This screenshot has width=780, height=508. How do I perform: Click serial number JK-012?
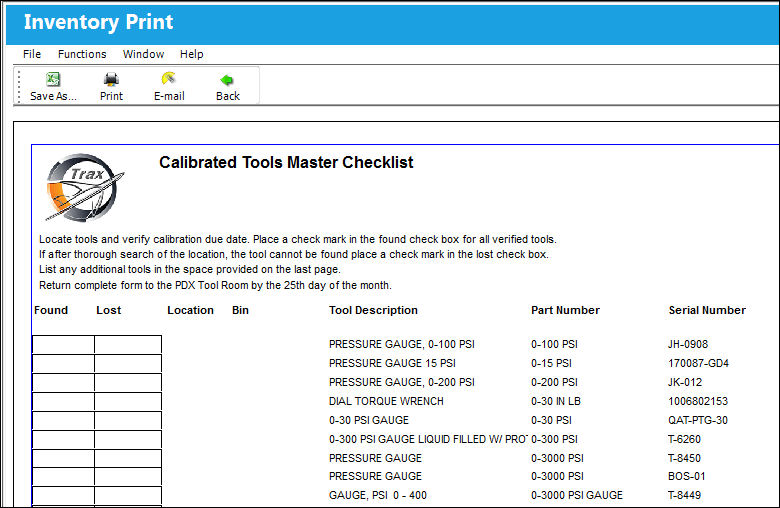685,382
